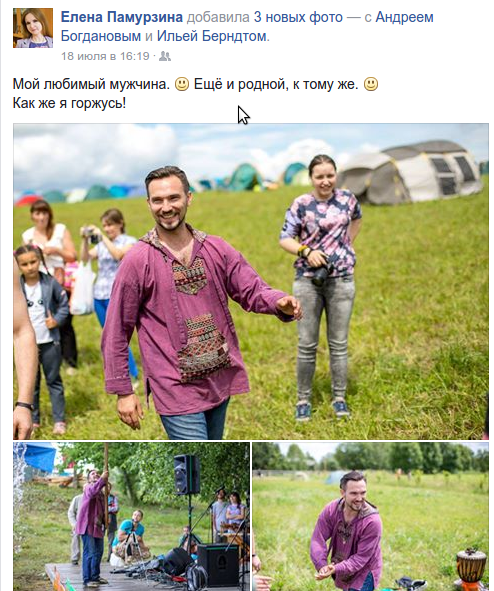Viewport: 494px width, 591px height.
Task: Click the "Богдановым" surname link
Action: pos(101,36)
